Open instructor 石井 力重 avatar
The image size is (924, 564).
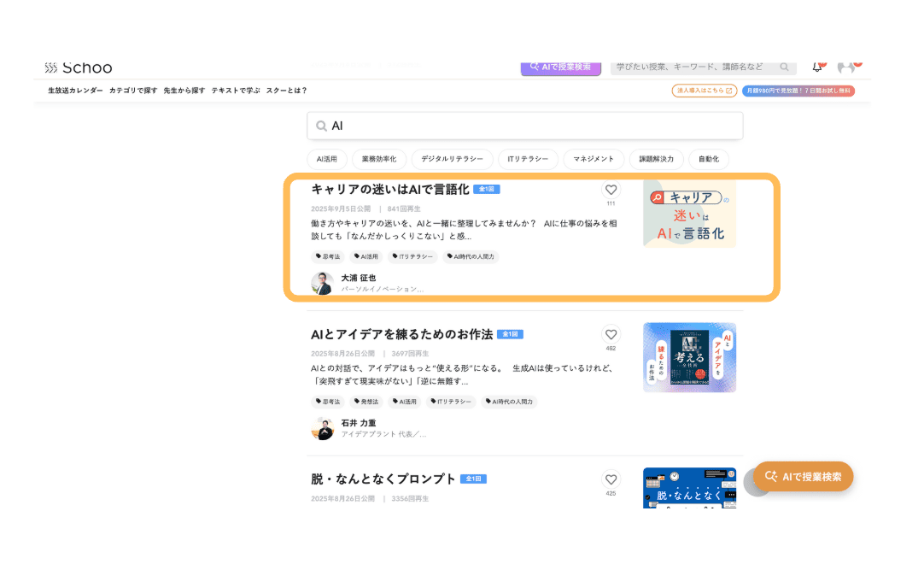(322, 428)
